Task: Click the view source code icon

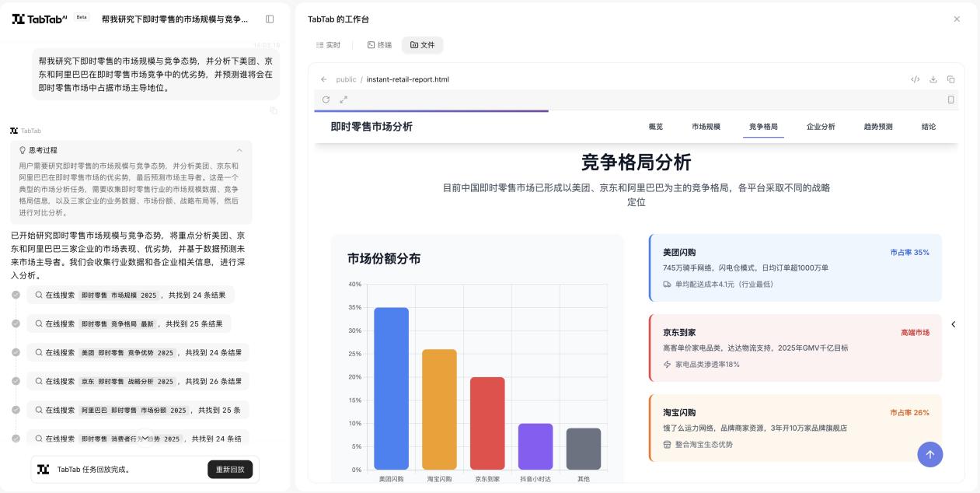Action: click(x=915, y=79)
